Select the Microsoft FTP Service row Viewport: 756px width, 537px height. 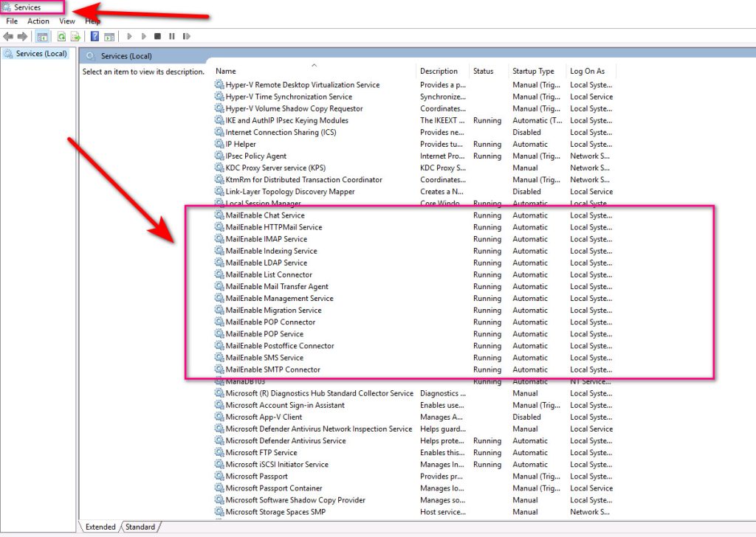pyautogui.click(x=261, y=453)
